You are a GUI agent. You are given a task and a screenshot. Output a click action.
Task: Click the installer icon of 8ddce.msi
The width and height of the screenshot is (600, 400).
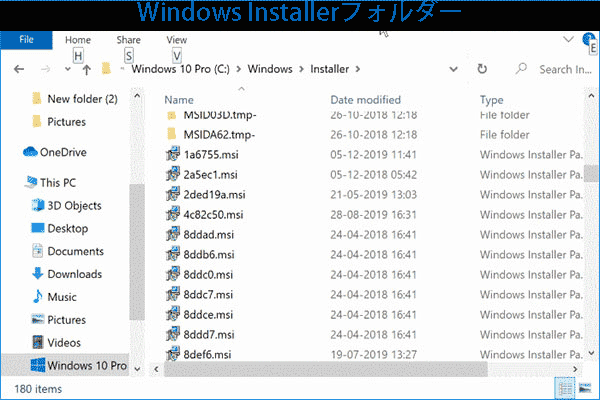tap(173, 314)
